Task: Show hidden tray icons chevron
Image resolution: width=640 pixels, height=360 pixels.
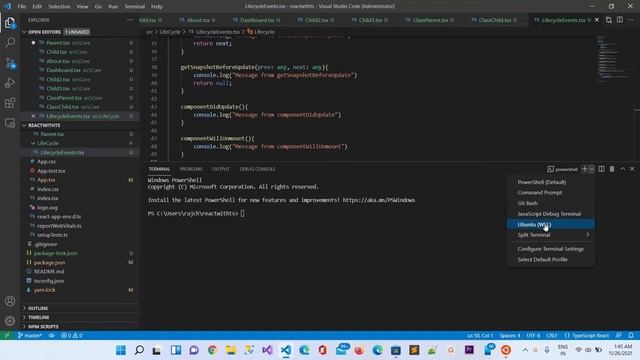Action: 525,350
